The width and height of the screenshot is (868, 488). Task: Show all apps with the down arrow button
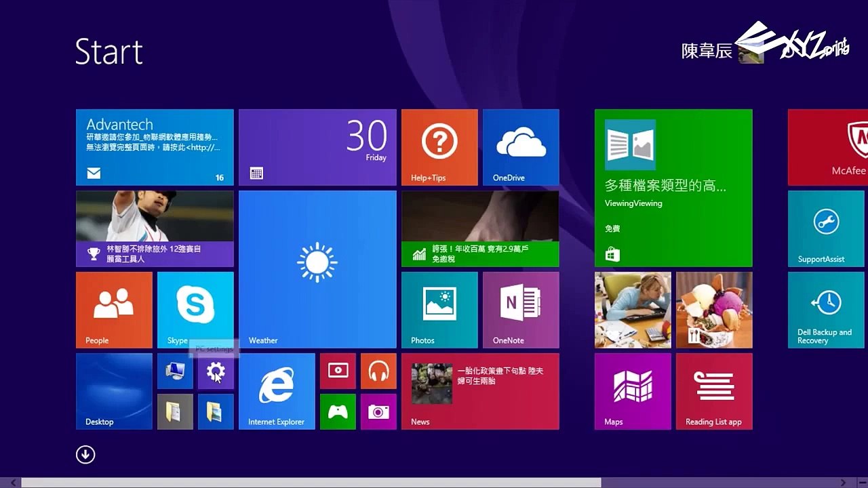coord(85,455)
